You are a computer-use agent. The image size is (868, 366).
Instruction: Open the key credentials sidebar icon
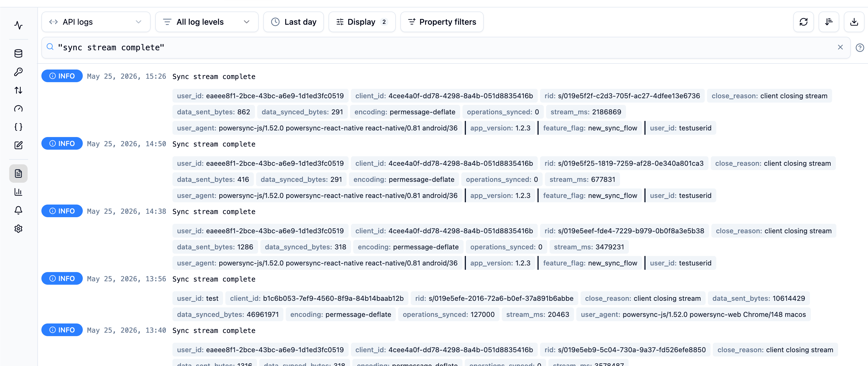point(18,72)
